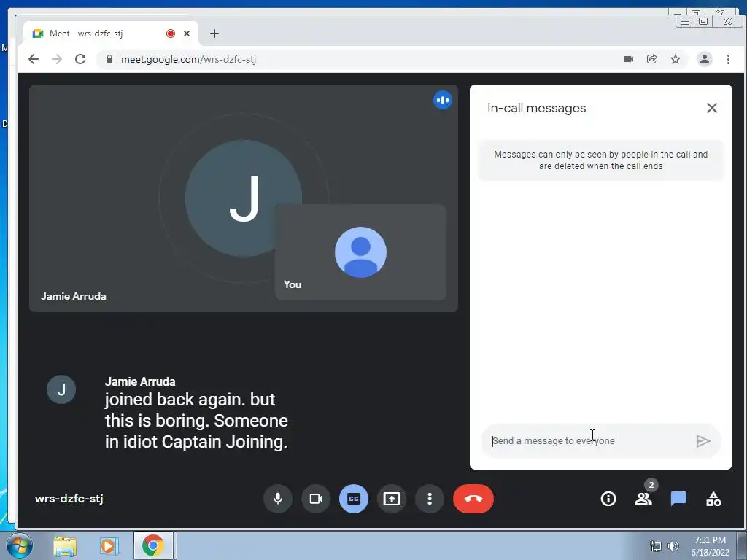This screenshot has width=747, height=560.
Task: Open the Windows Start menu
Action: coord(20,545)
